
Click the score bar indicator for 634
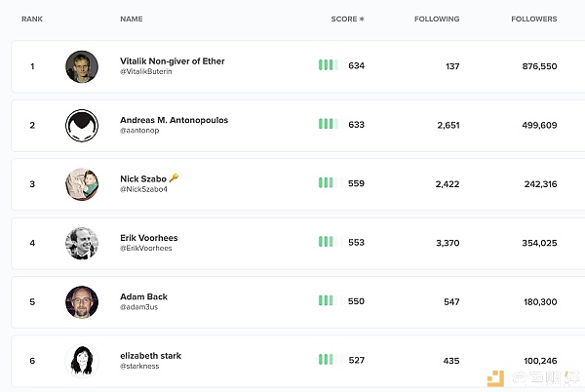(331, 65)
